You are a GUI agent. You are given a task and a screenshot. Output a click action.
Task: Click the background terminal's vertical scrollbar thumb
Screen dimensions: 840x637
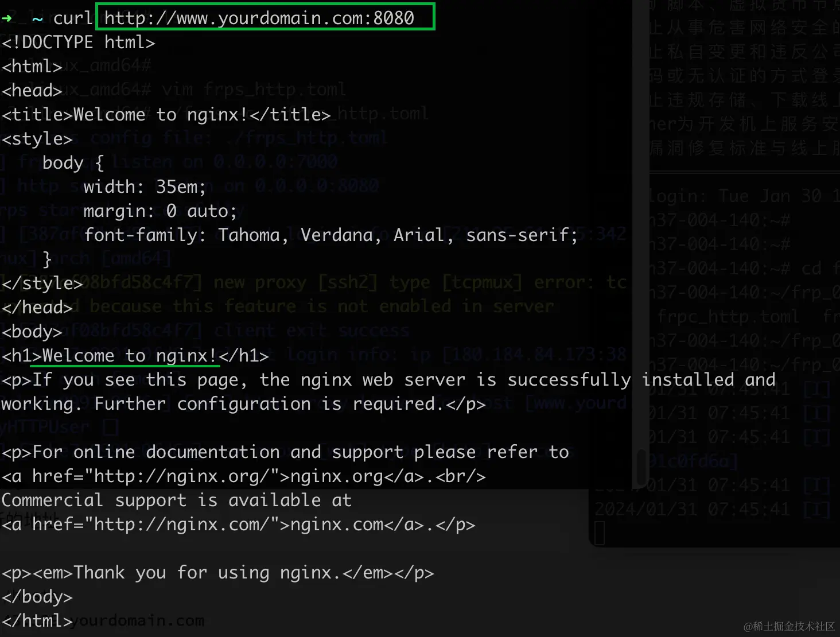tap(642, 468)
